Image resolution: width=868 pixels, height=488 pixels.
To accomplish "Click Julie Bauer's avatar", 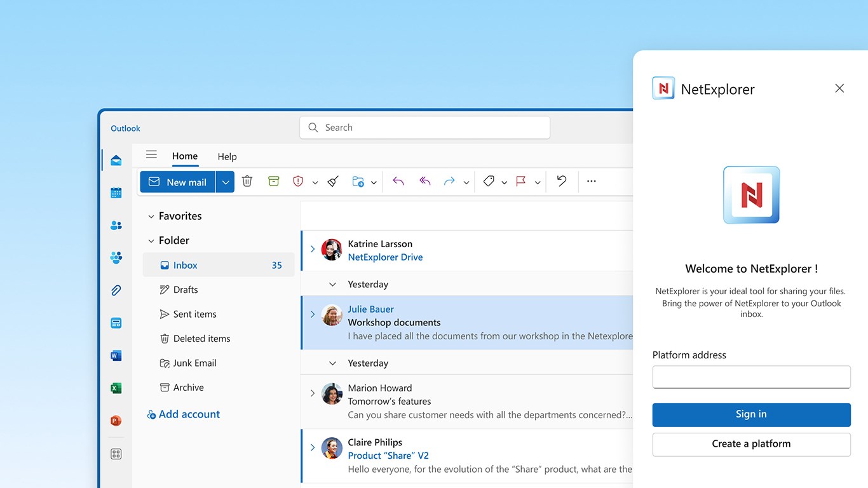I will [332, 315].
